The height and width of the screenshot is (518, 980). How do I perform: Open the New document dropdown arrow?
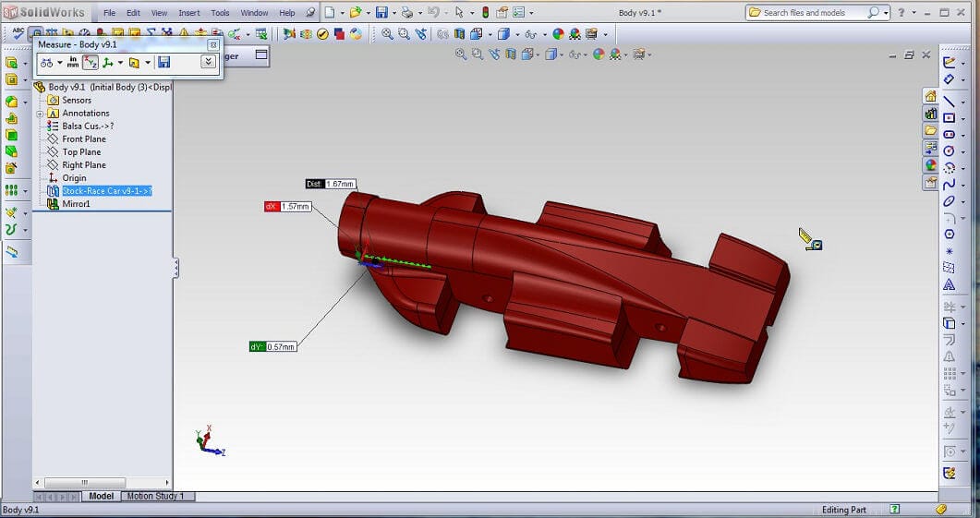(x=341, y=13)
